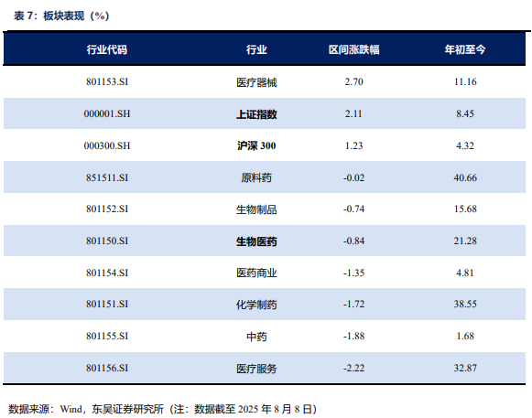Click the 32.87 value in last row
The width and height of the screenshot is (532, 418).
465,368
